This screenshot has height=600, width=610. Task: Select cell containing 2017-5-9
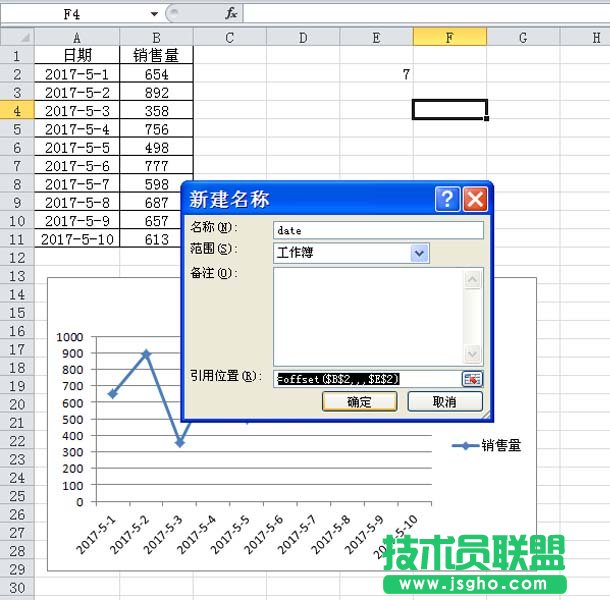pyautogui.click(x=77, y=221)
